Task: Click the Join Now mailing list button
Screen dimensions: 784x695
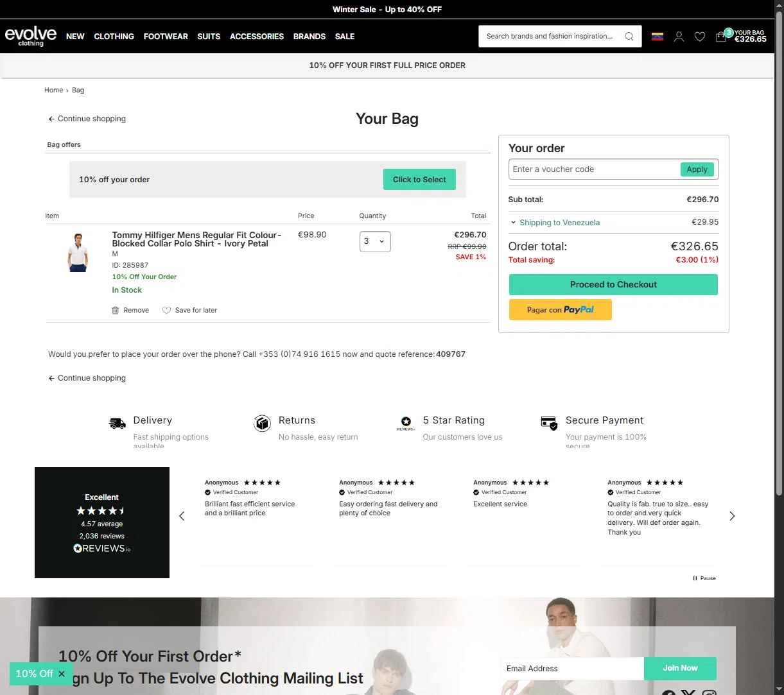Action: tap(680, 668)
